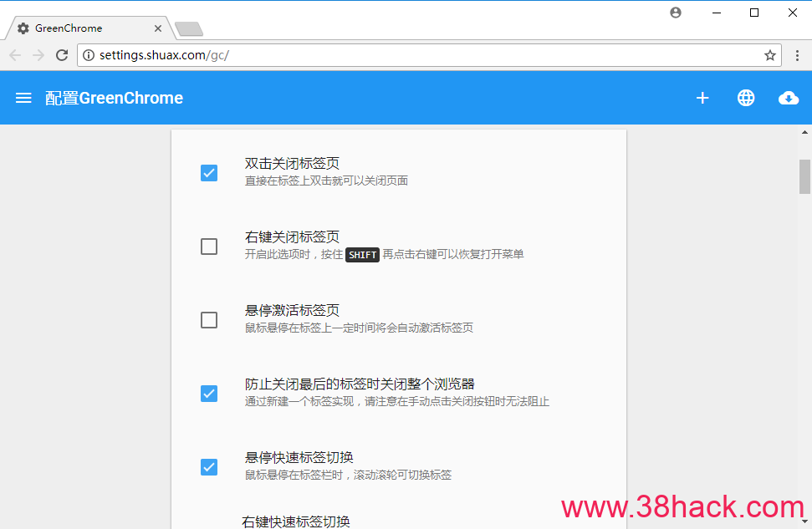The height and width of the screenshot is (529, 812).
Task: Click the globe language icon
Action: (x=746, y=98)
